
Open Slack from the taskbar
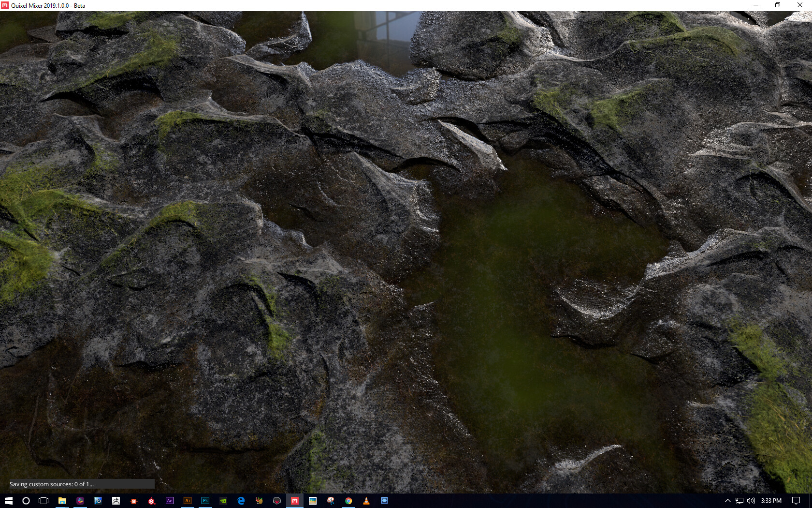(x=79, y=501)
